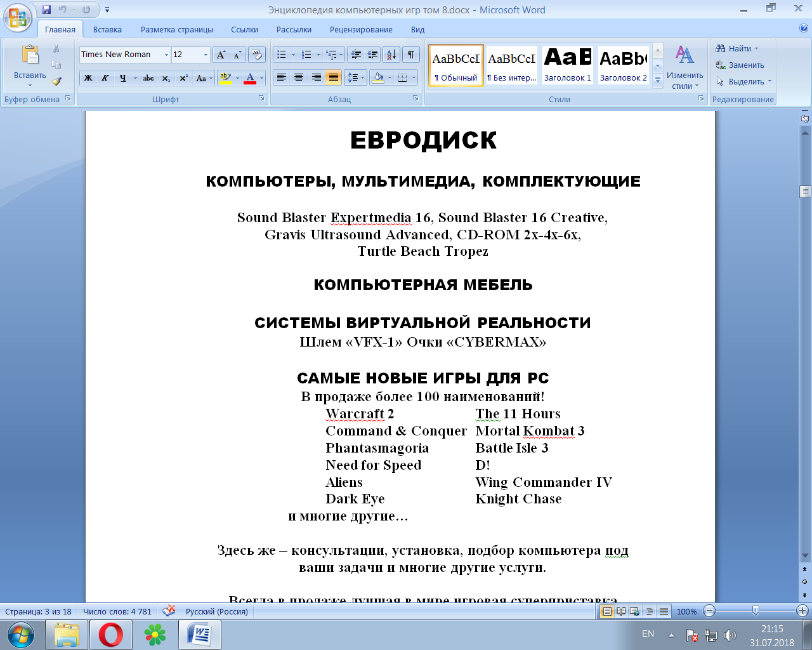Open the font size dropdown
This screenshot has height=650, width=812.
[x=206, y=55]
